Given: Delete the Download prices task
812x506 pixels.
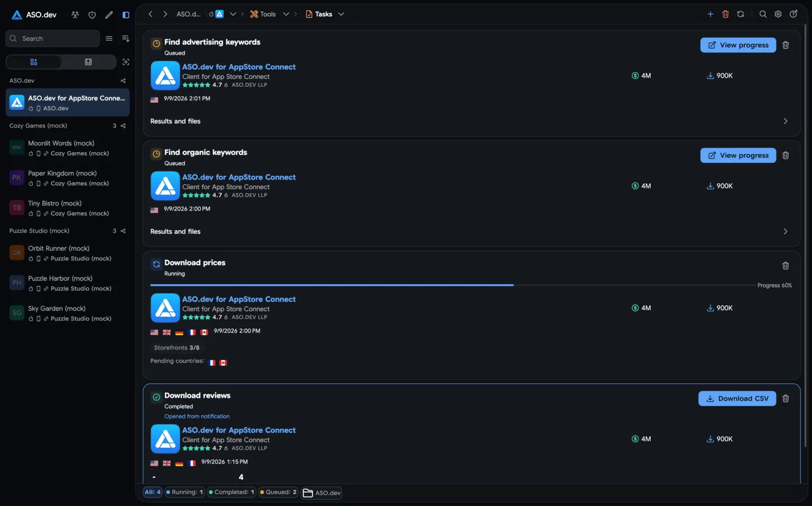Looking at the screenshot, I should pos(785,266).
